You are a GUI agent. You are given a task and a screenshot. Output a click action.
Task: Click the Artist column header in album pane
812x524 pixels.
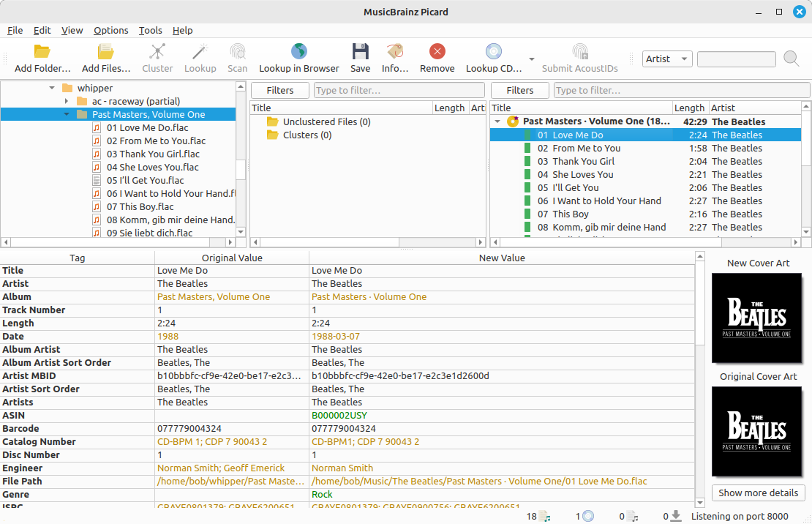(x=754, y=108)
